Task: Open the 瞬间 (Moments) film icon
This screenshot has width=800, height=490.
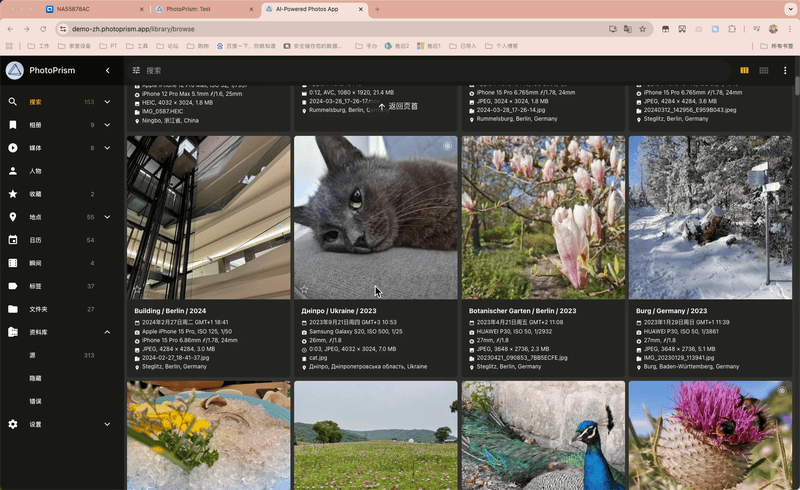Action: (x=13, y=263)
